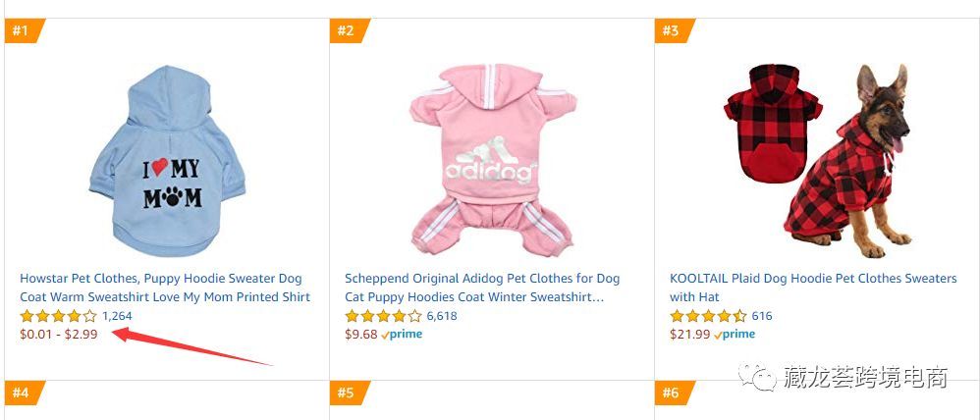Image resolution: width=980 pixels, height=420 pixels.
Task: View the 1,264 reviews for Howstar
Action: pos(117,316)
